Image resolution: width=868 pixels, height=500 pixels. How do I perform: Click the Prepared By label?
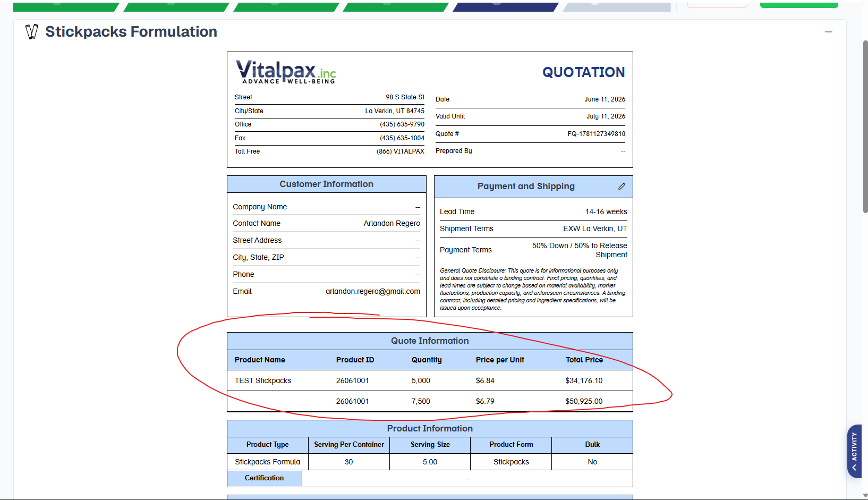click(454, 151)
